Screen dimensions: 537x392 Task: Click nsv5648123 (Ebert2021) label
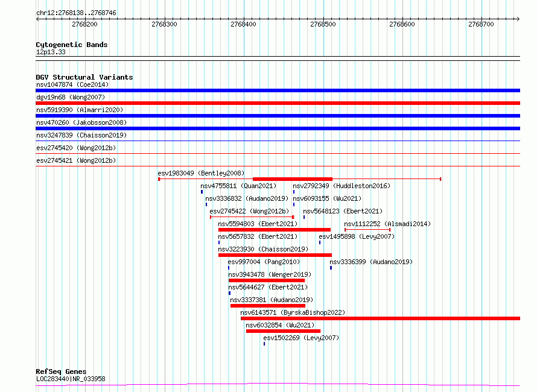(343, 211)
